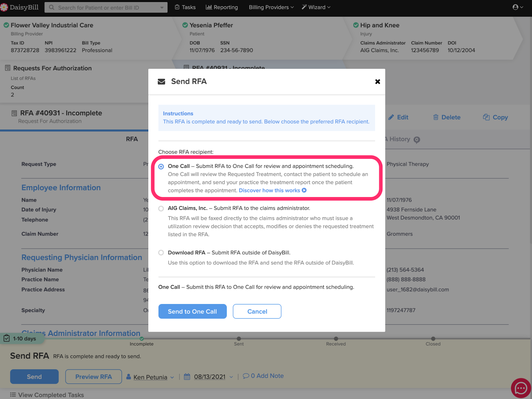Open the chat support bubble icon
532x399 pixels.
point(520,388)
